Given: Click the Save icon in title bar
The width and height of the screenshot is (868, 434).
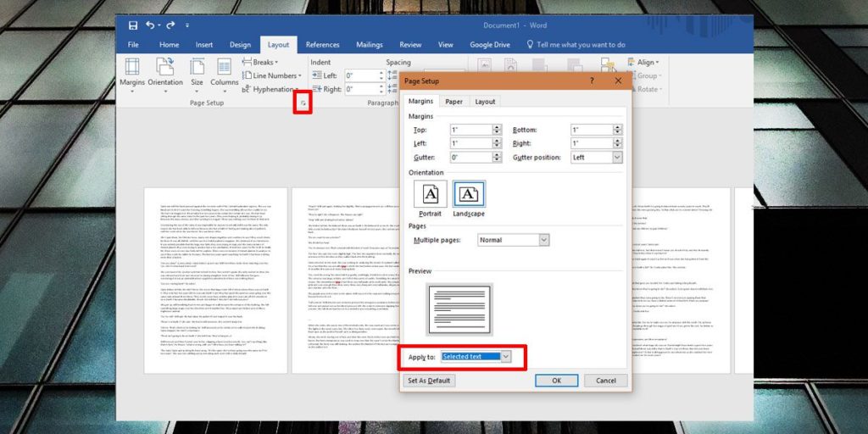Looking at the screenshot, I should [132, 25].
